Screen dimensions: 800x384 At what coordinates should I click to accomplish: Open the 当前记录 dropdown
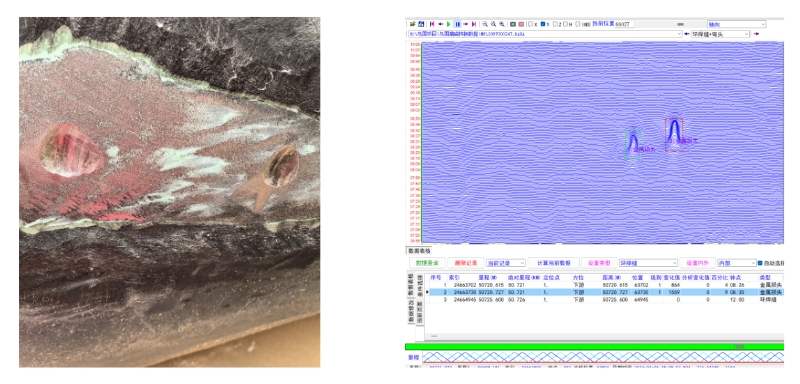(x=506, y=263)
